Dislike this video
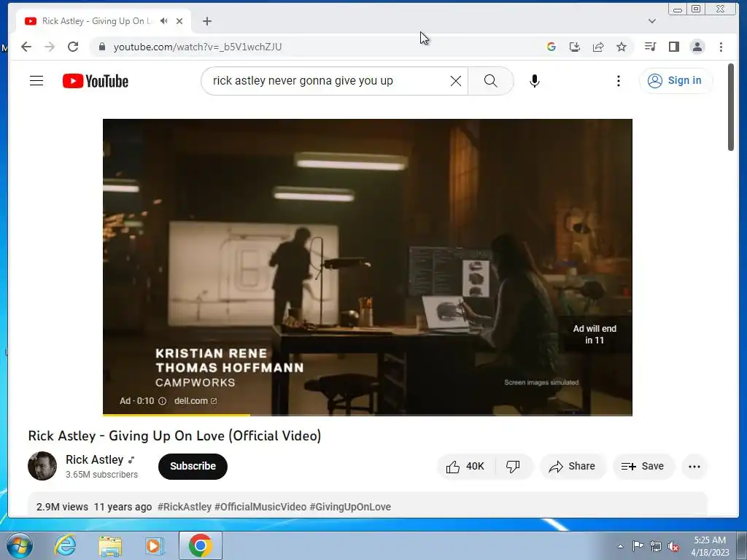Screen dimensions: 747x560 [x=513, y=466]
